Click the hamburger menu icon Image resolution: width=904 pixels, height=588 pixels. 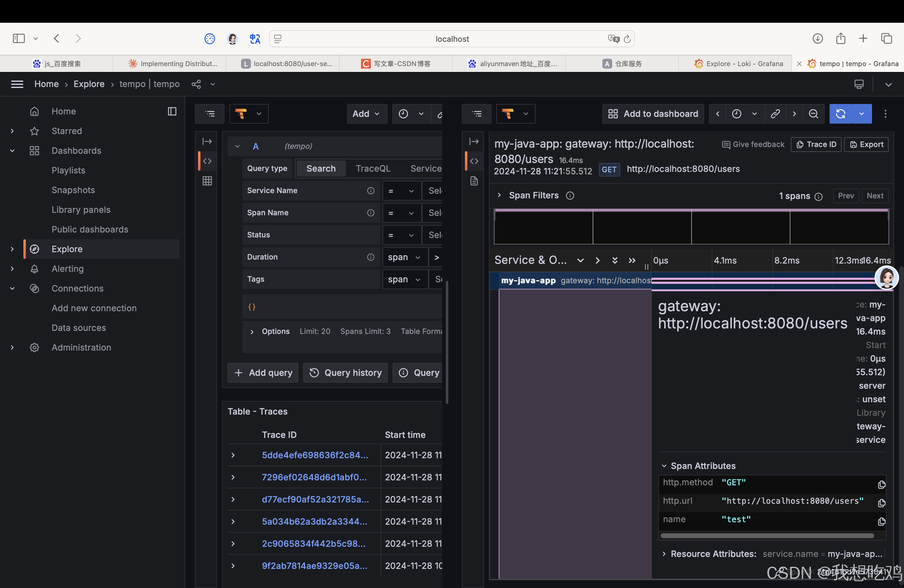coord(17,84)
